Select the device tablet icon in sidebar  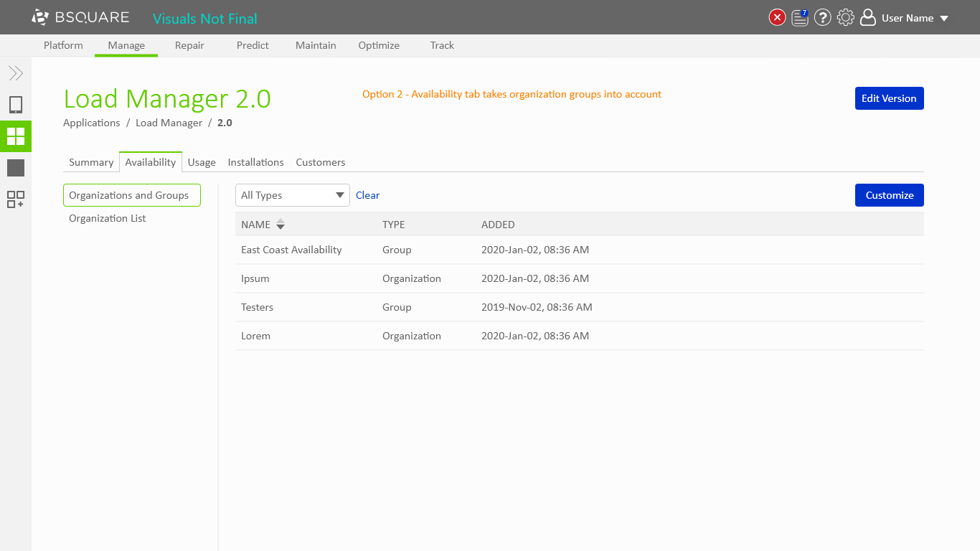click(16, 105)
